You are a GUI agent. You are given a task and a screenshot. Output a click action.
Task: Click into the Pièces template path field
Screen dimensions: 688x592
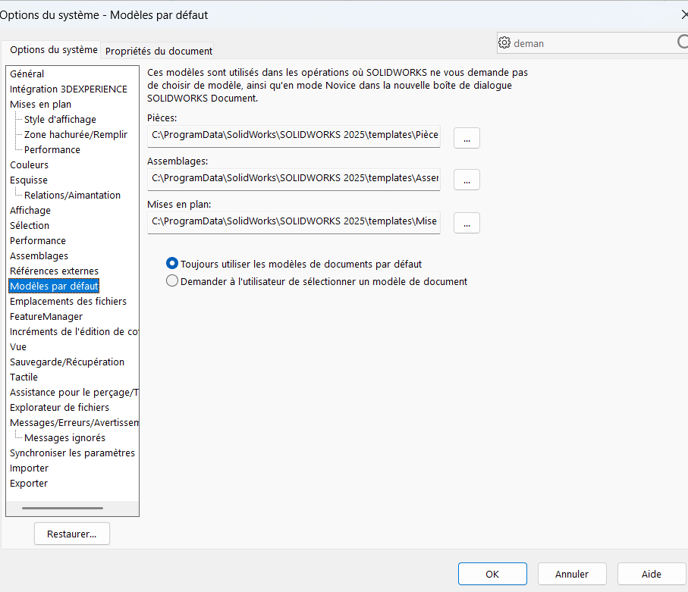294,136
